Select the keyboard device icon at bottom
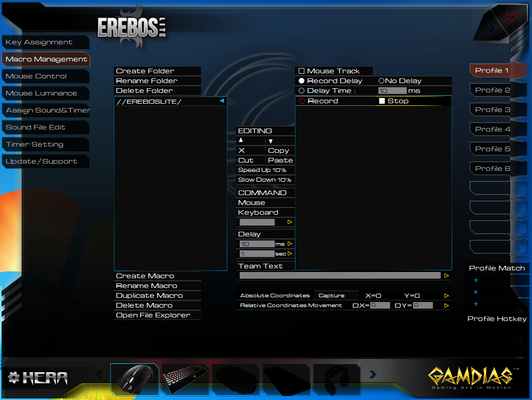Viewport: 532px width, 400px height. pyautogui.click(x=185, y=378)
